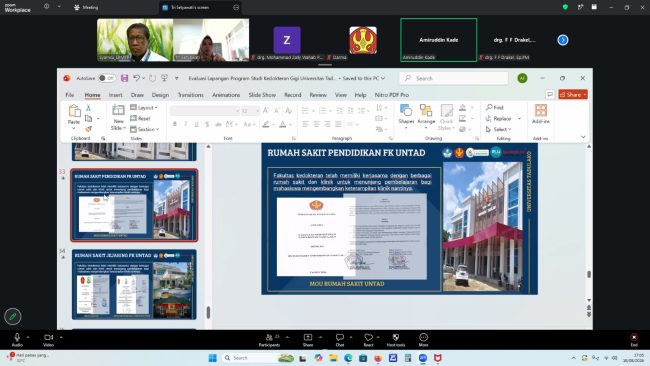Toggle Strikethrough formatting
This screenshot has height=366, width=650.
tap(218, 124)
